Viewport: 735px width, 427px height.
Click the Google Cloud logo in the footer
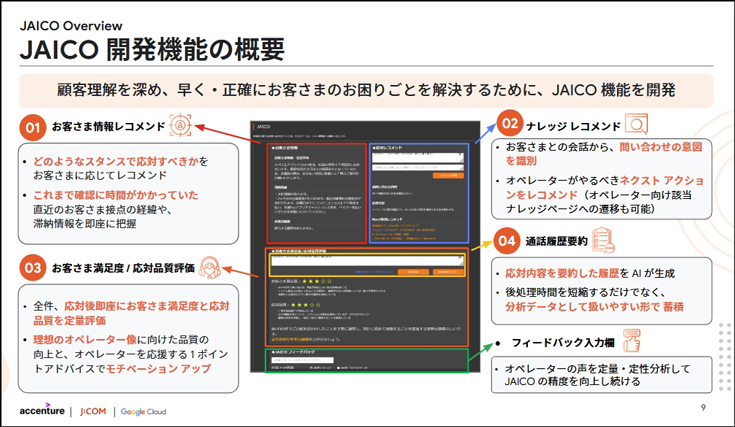(143, 412)
